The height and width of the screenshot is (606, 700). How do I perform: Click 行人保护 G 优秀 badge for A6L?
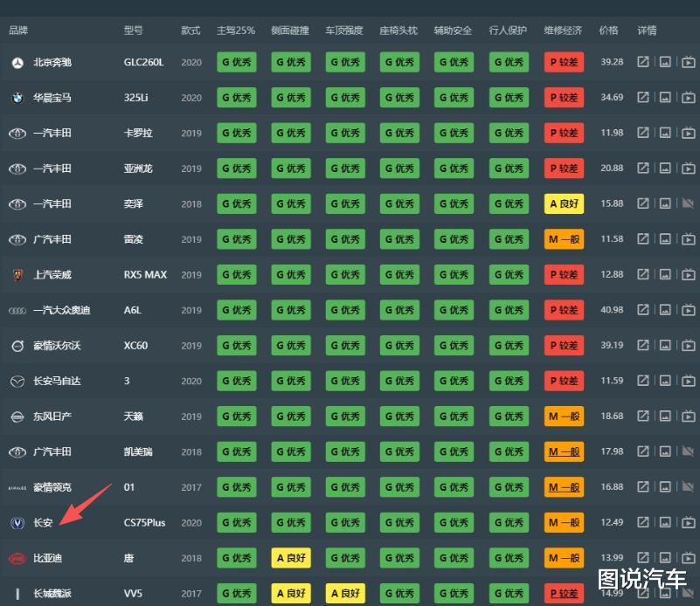(x=509, y=310)
